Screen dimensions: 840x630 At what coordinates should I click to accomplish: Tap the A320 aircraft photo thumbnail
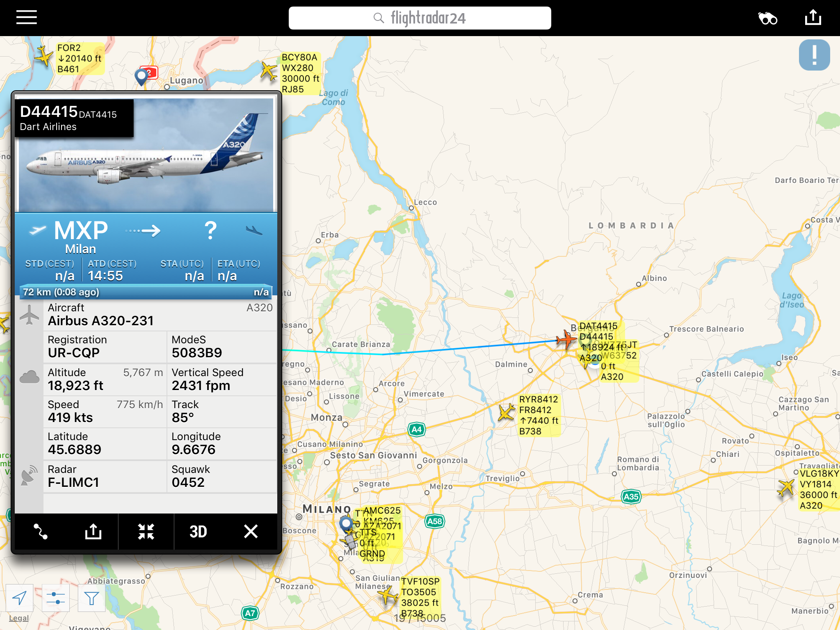(x=146, y=155)
